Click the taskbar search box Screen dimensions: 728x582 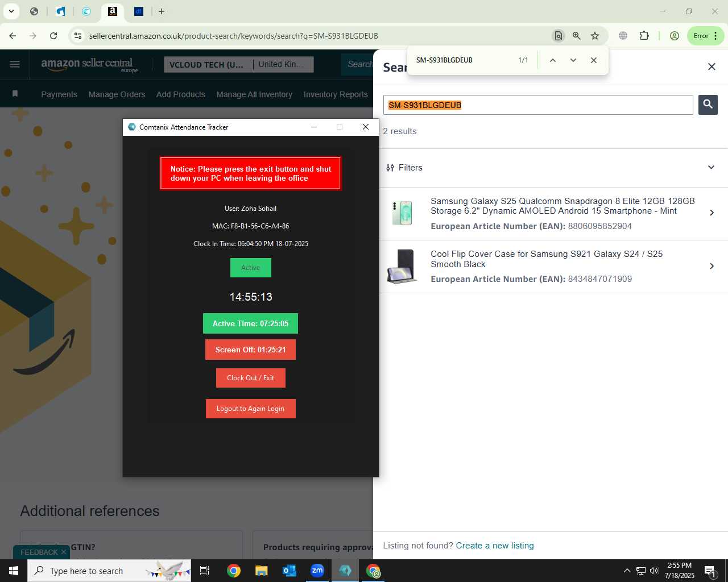[110, 571]
